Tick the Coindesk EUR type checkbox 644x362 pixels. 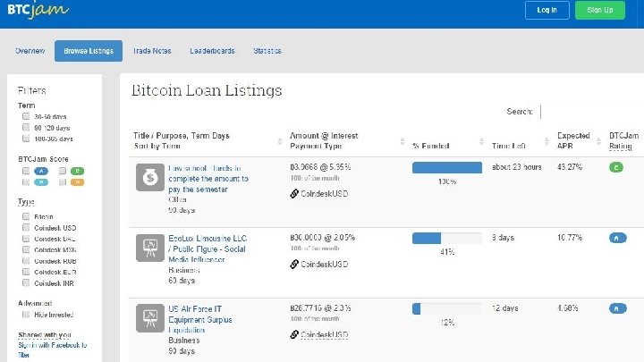[26, 272]
